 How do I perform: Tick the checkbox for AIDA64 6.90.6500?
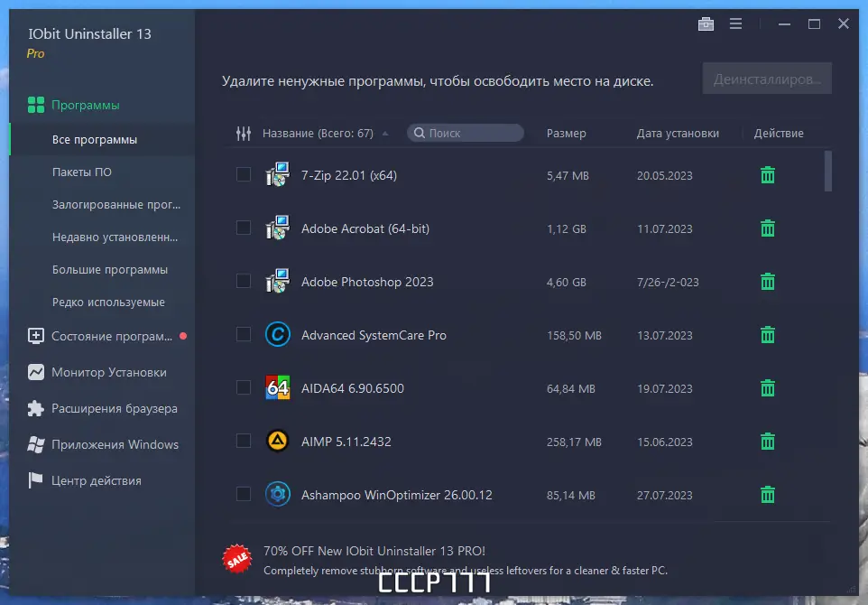tap(243, 387)
